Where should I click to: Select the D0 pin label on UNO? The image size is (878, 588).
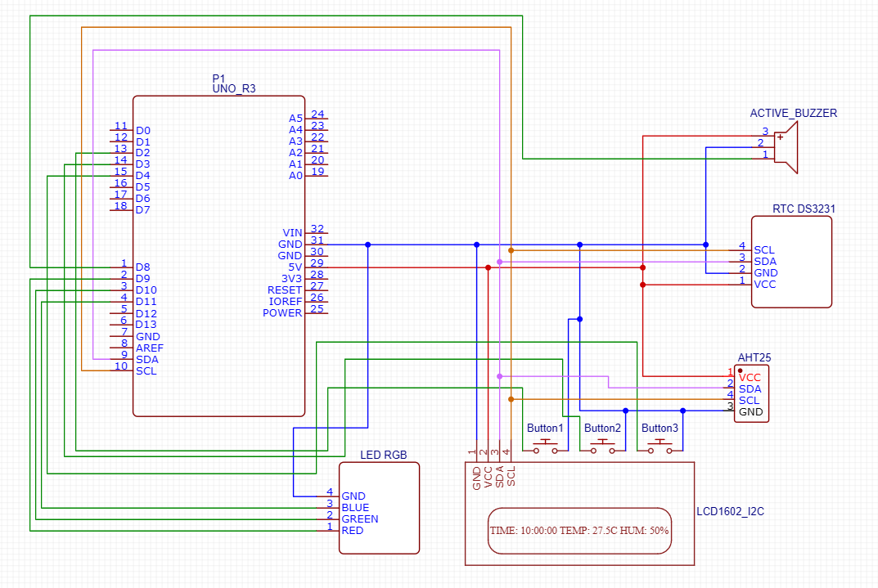click(142, 130)
